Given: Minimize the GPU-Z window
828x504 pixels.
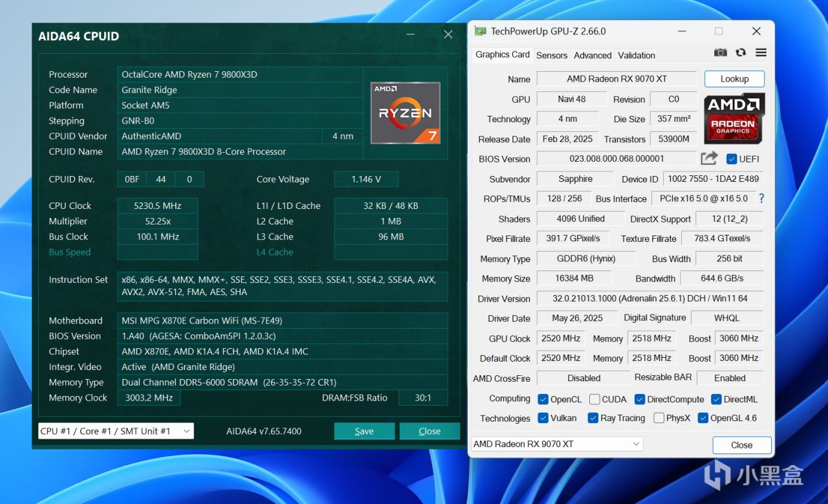Looking at the screenshot, I should 681,31.
